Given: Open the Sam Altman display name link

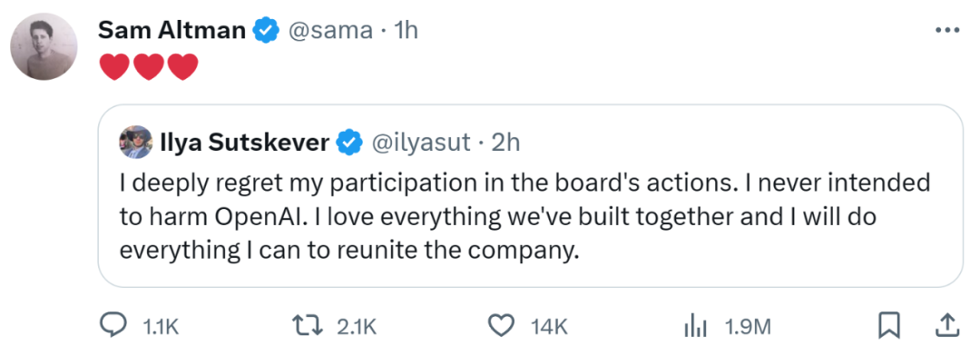Looking at the screenshot, I should click(171, 29).
